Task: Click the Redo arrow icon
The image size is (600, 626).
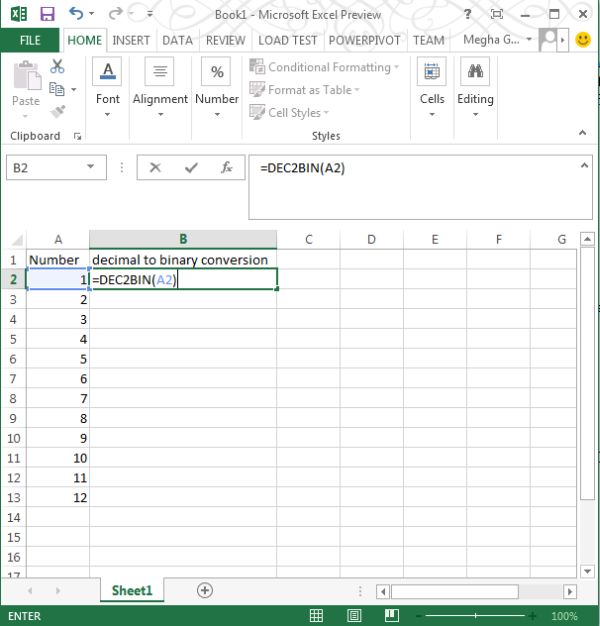Action: pos(116,14)
